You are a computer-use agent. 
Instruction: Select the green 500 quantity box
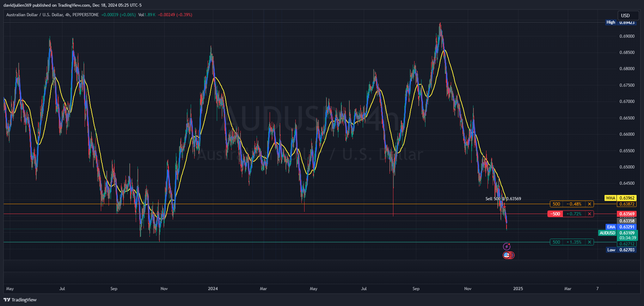pyautogui.click(x=556, y=242)
